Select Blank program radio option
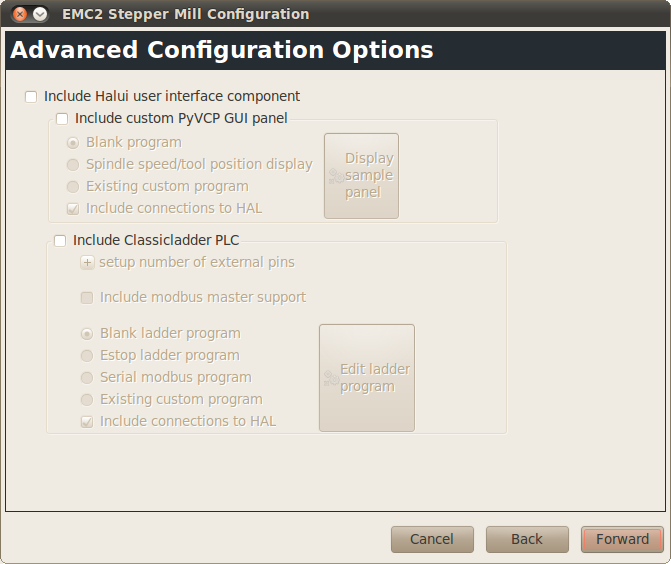671x564 pixels. [x=73, y=143]
